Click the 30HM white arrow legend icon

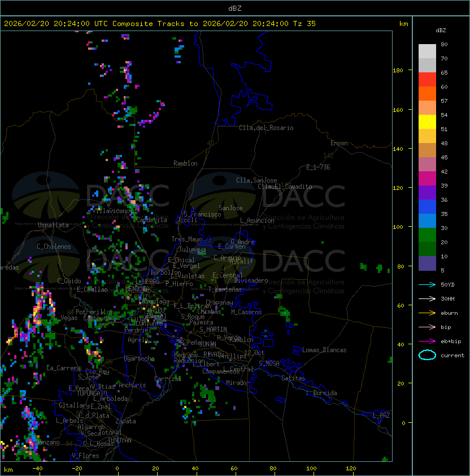427,299
